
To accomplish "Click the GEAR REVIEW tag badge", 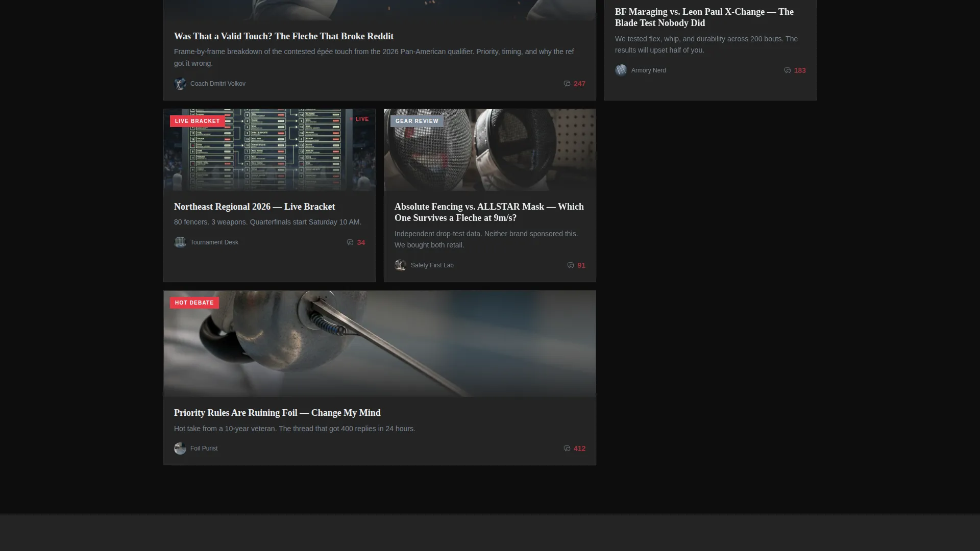I will click(x=417, y=121).
